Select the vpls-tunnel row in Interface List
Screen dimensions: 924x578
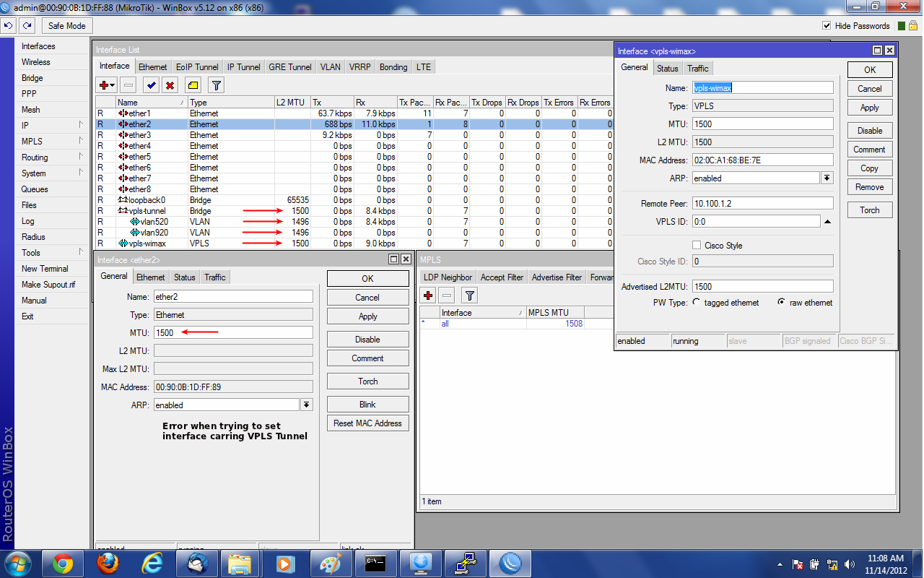coord(354,211)
